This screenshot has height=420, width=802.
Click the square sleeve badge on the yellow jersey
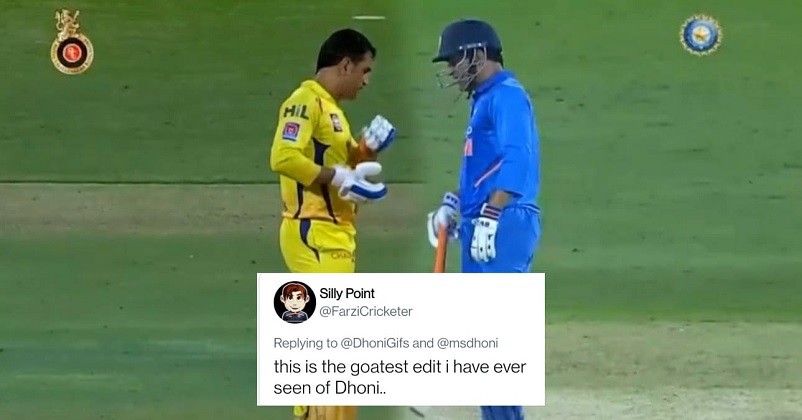coord(291,131)
